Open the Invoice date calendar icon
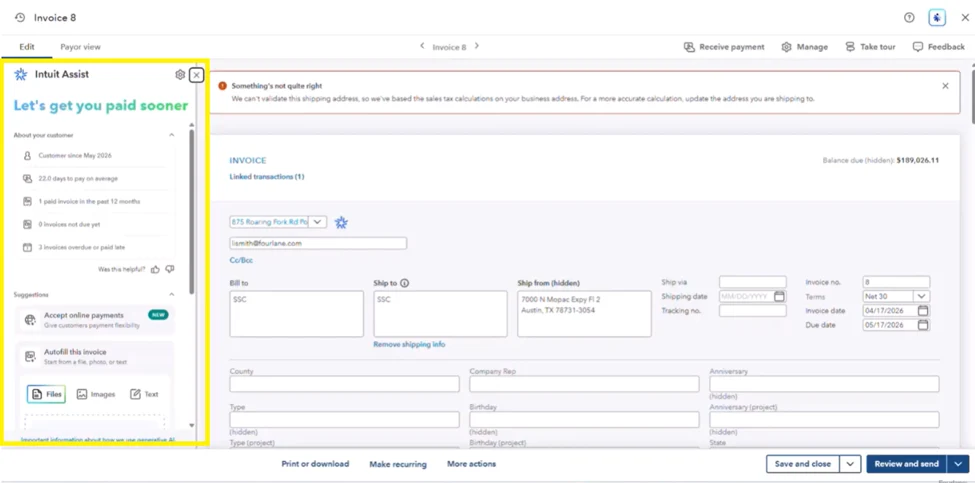Viewport: 975px width, 483px height. point(923,310)
